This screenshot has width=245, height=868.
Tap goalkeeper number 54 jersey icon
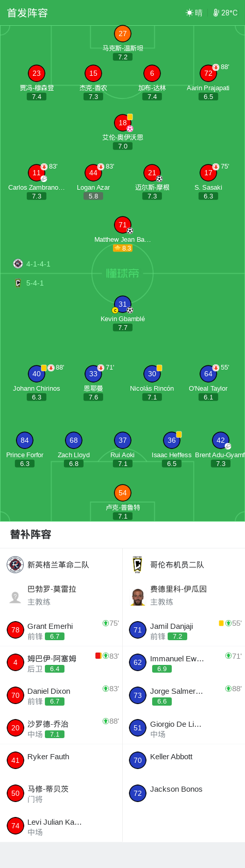pyautogui.click(x=123, y=493)
